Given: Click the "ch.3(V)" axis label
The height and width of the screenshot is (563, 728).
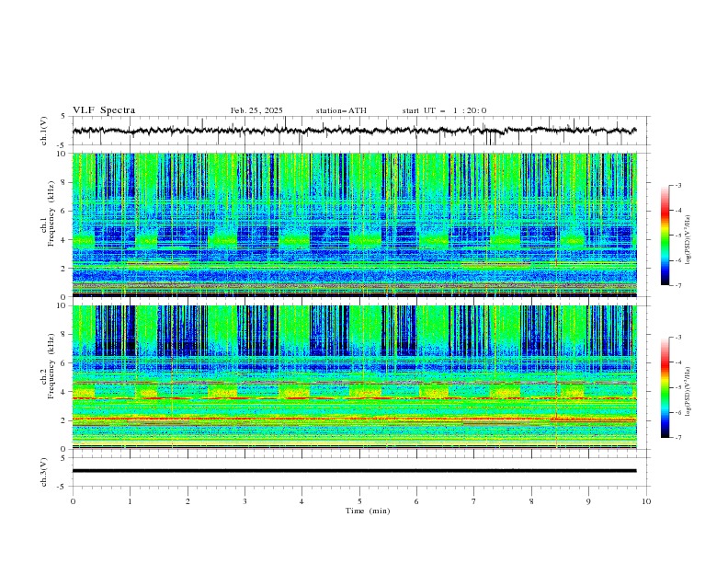Looking at the screenshot, I should pyautogui.click(x=44, y=472).
